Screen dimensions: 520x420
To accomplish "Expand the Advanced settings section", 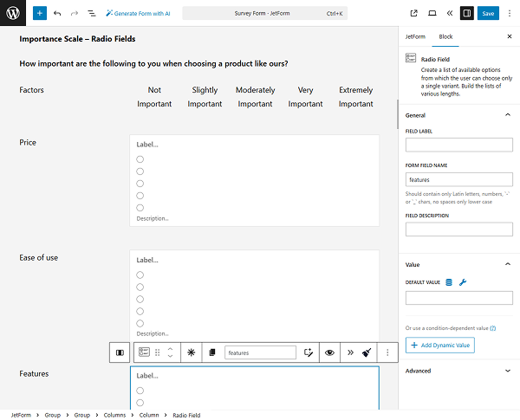I will point(459,371).
